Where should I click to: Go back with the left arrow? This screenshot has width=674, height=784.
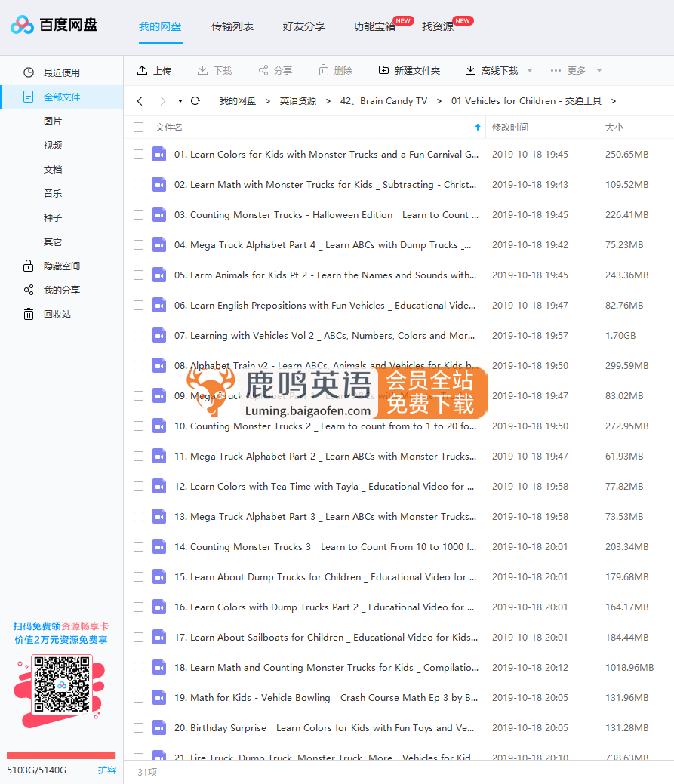pyautogui.click(x=140, y=101)
